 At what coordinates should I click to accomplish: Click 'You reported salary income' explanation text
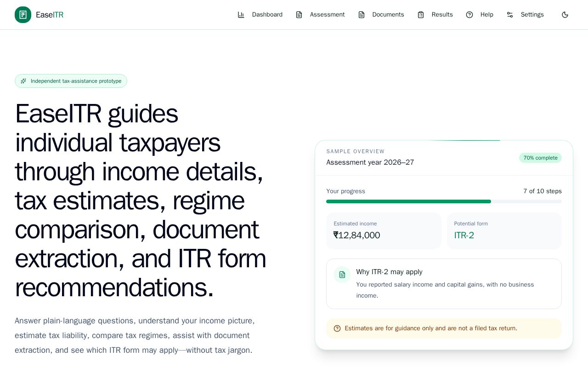[445, 290]
